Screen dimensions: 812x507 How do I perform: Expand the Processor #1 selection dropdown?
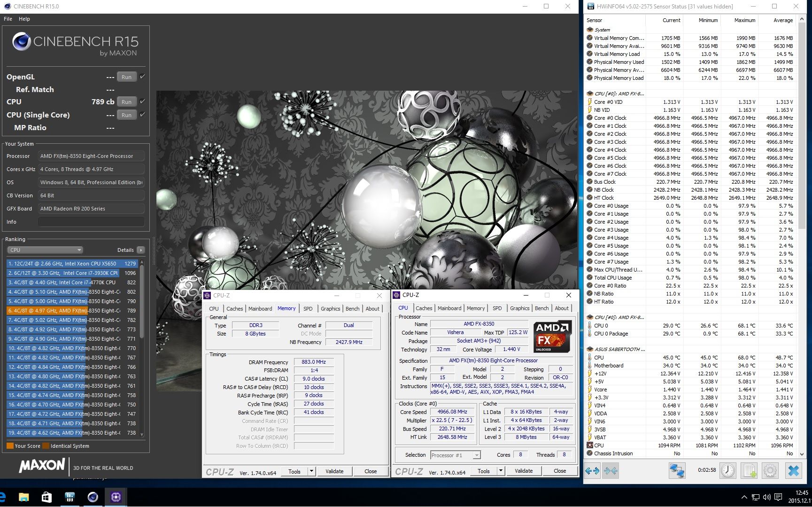coord(477,455)
